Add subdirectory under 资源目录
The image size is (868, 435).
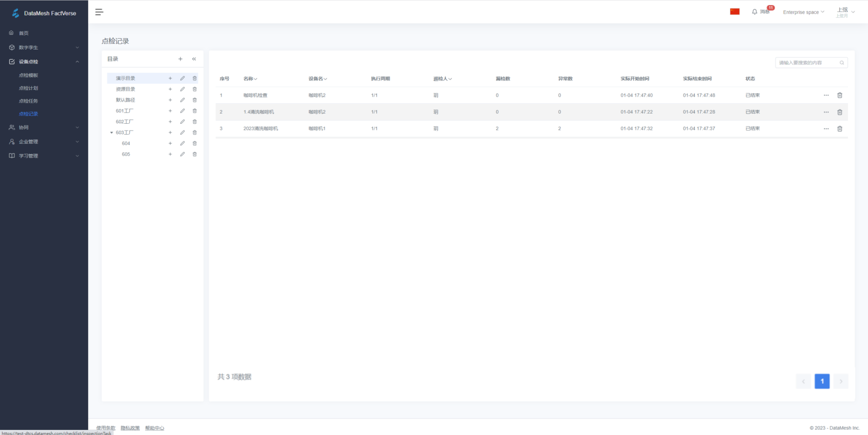[x=170, y=89]
